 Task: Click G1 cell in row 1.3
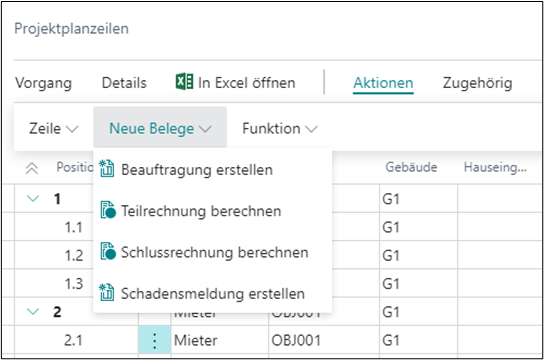(418, 284)
